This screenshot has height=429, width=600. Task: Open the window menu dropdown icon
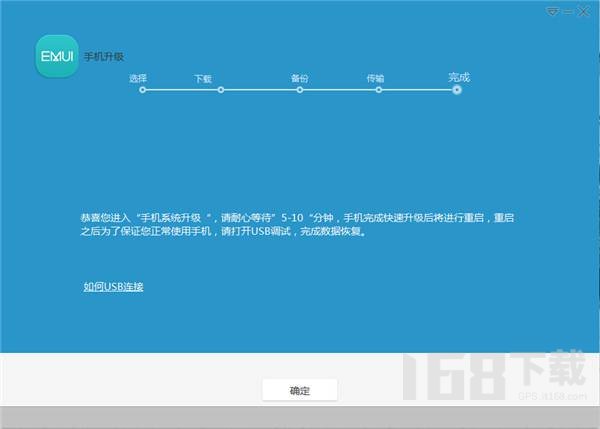pos(551,11)
